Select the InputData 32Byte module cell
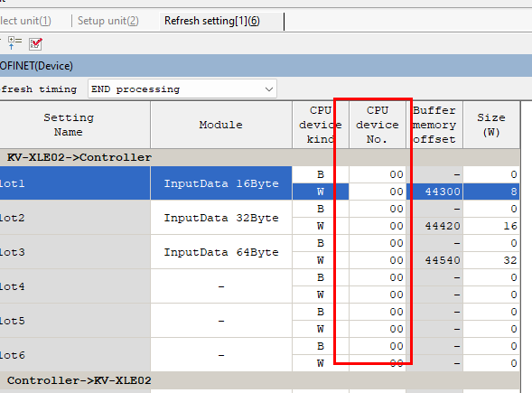 pyautogui.click(x=221, y=218)
